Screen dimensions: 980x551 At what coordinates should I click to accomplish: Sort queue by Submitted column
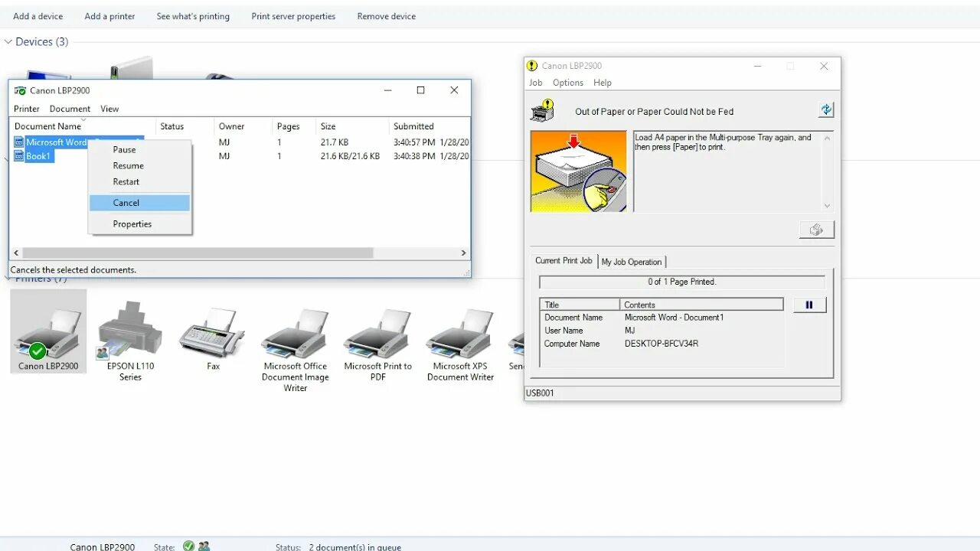pos(413,126)
